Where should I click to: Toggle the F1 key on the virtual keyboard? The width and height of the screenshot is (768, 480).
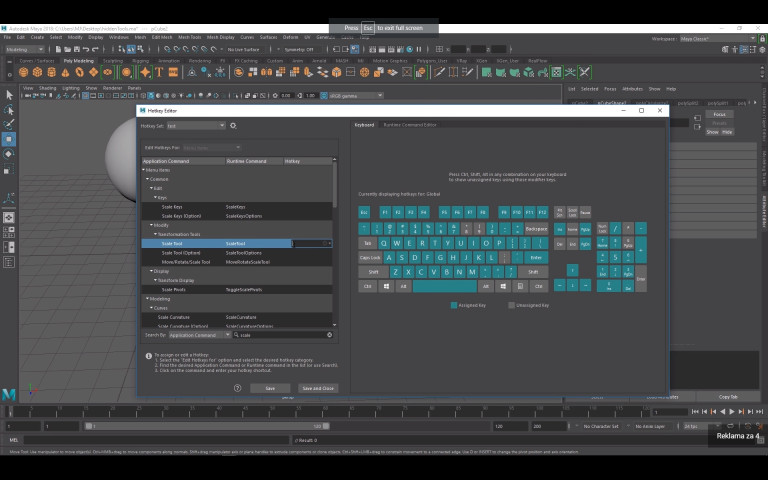385,213
